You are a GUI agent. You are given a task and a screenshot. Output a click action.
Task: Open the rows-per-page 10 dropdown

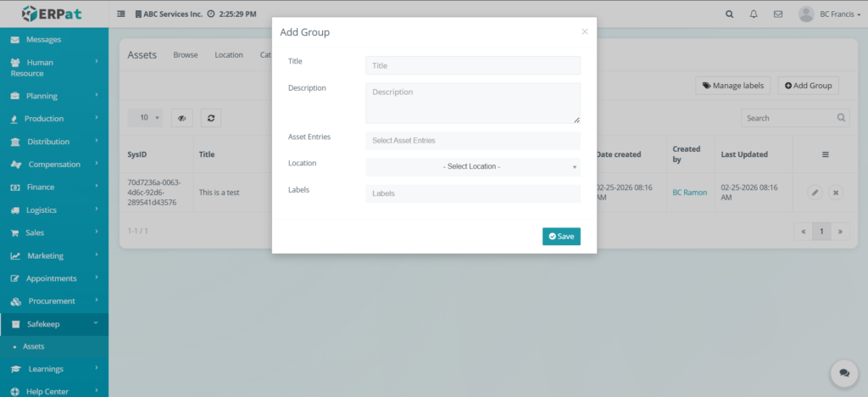tap(145, 118)
